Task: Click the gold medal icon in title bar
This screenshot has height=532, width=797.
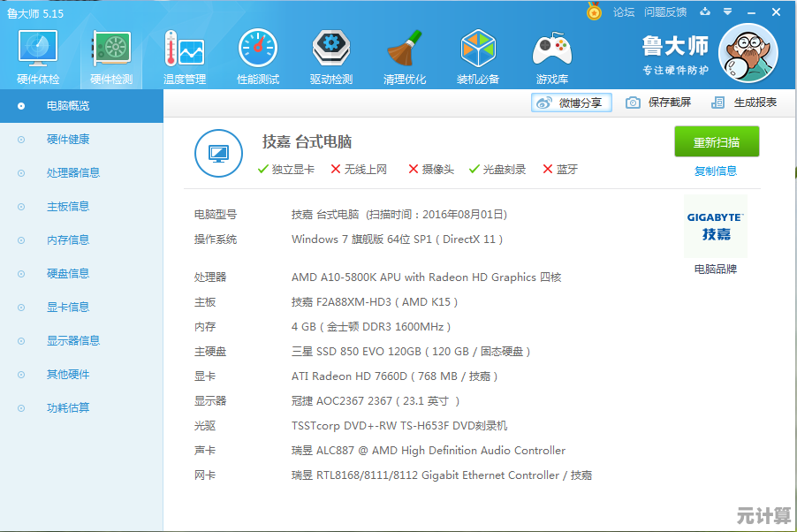Action: (594, 11)
